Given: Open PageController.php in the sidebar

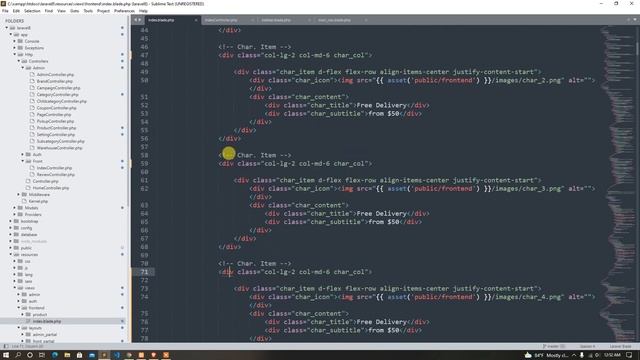Looking at the screenshot, I should point(55,114).
